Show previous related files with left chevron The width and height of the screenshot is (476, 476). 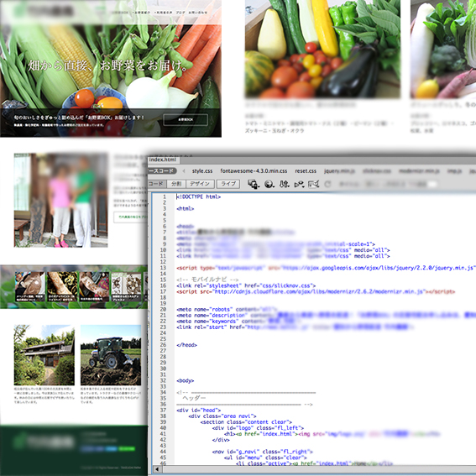183,171
